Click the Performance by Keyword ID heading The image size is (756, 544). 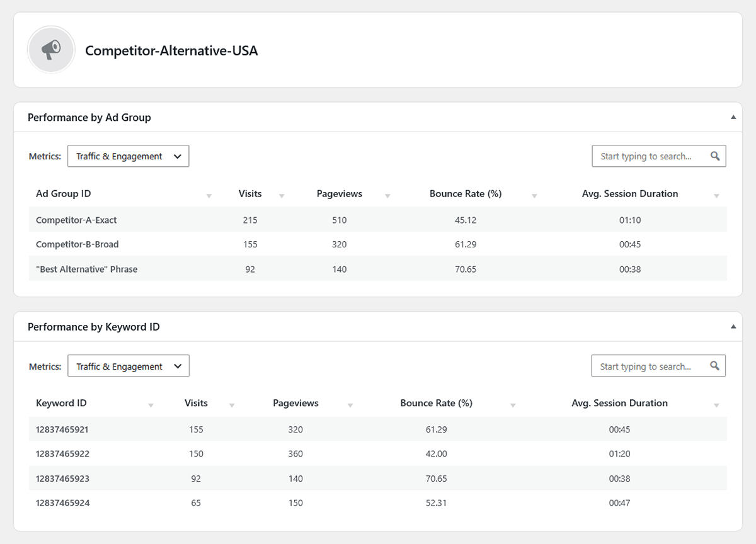pyautogui.click(x=94, y=327)
